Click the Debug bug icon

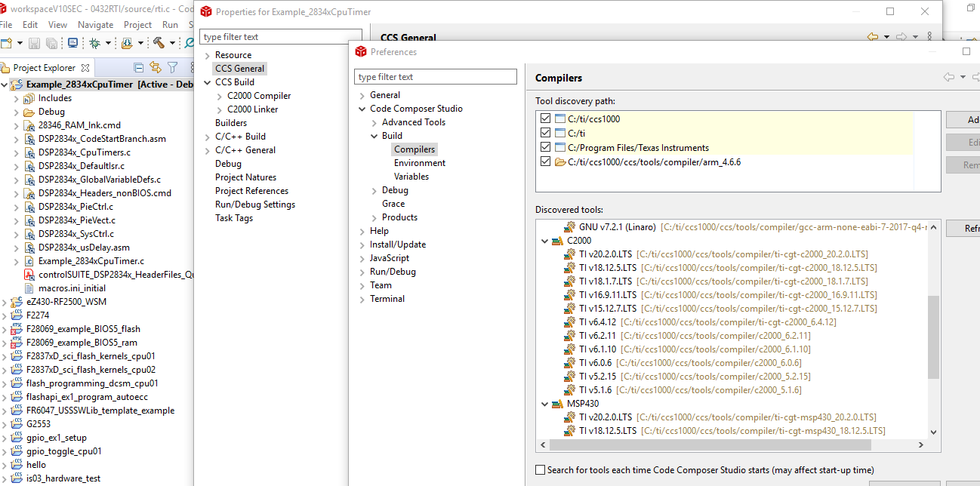[x=94, y=43]
